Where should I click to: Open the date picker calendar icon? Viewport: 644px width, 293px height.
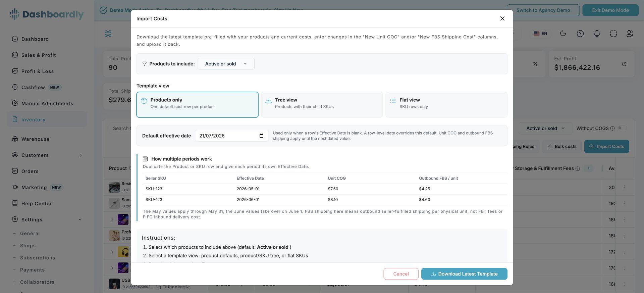(261, 136)
